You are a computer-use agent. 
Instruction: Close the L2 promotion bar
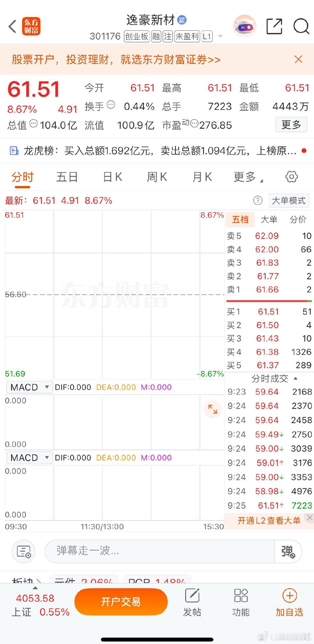click(310, 518)
